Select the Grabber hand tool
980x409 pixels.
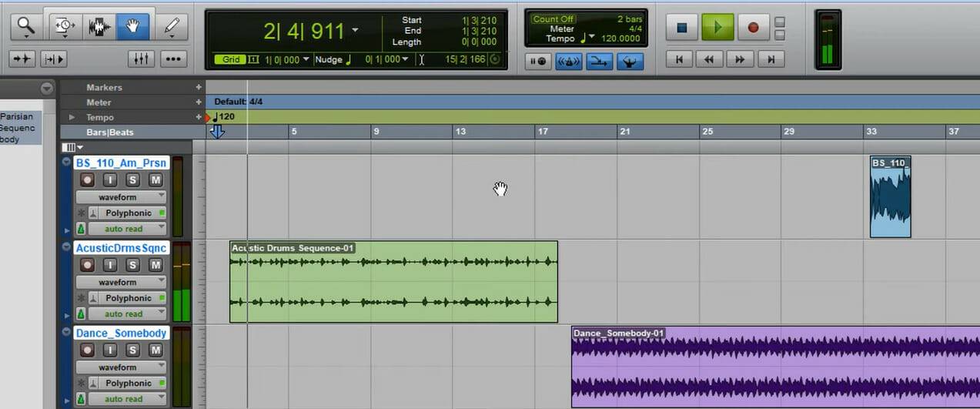[132, 27]
